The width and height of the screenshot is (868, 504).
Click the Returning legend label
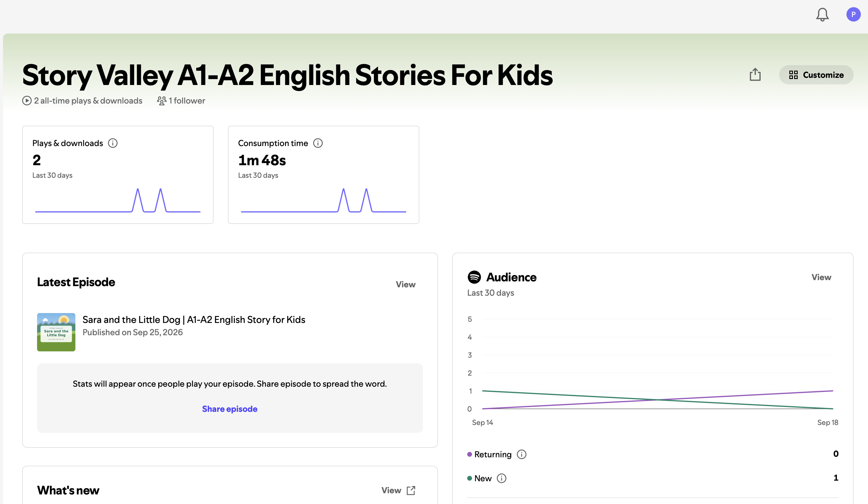(493, 454)
